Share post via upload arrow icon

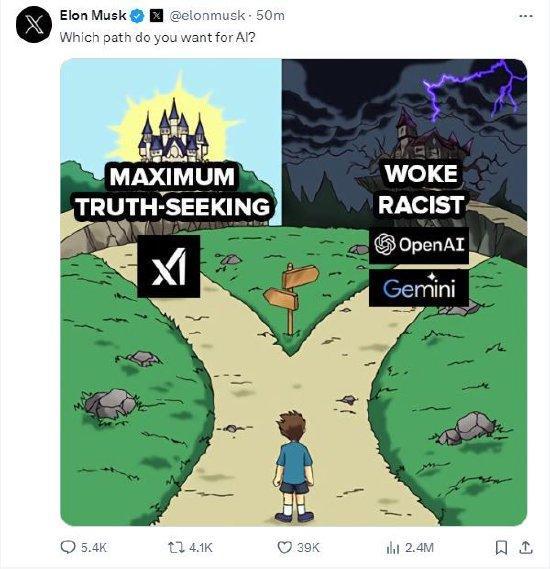coord(526,547)
